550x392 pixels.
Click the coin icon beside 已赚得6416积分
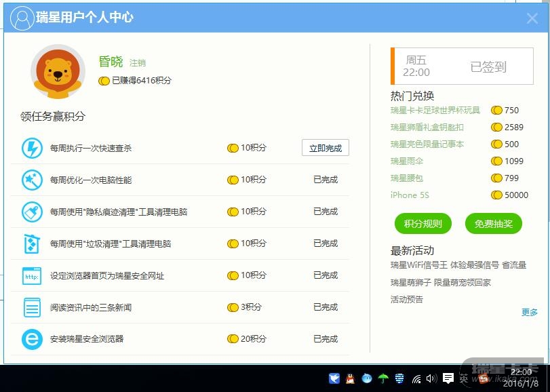point(104,81)
